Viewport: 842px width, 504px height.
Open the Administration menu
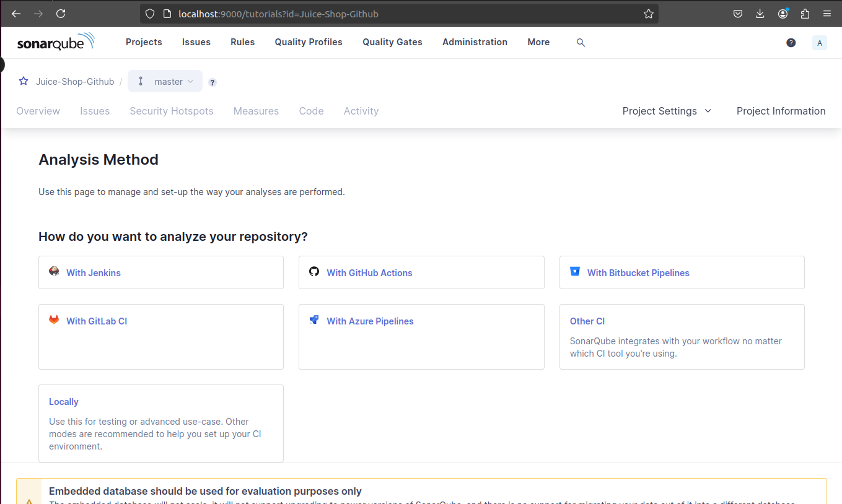pyautogui.click(x=475, y=42)
